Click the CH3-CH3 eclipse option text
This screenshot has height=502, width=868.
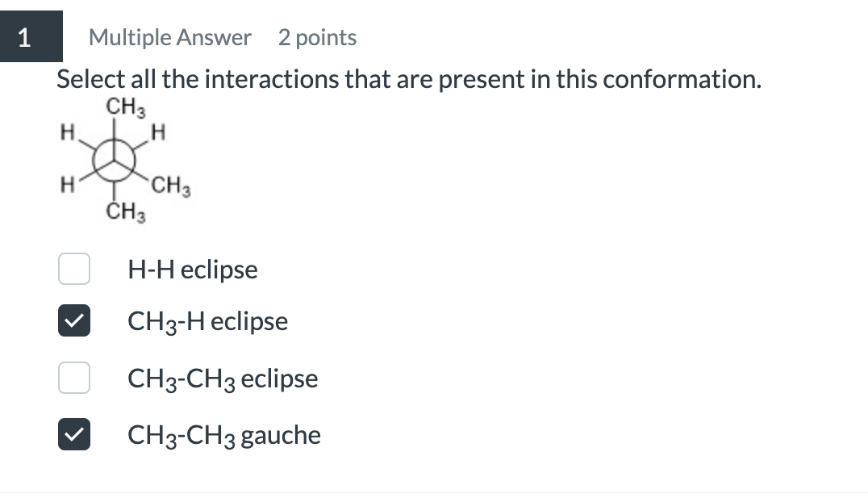pyautogui.click(x=223, y=378)
